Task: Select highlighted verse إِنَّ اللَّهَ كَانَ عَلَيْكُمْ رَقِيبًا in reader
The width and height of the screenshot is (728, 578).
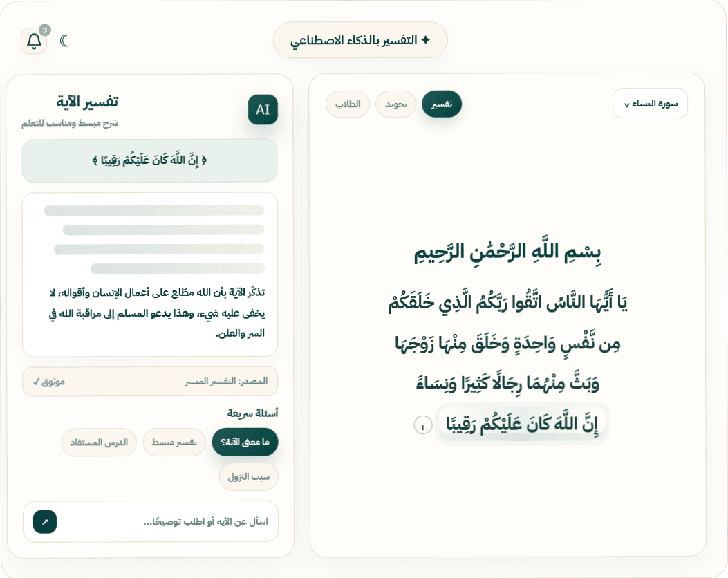Action: coord(522,424)
